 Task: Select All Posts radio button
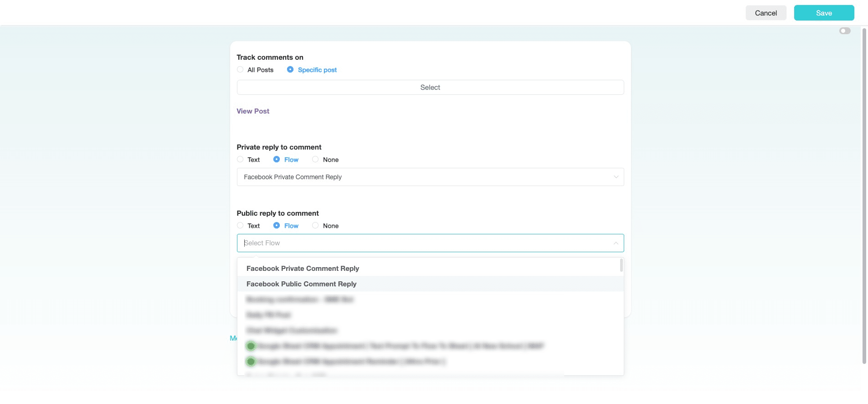240,70
